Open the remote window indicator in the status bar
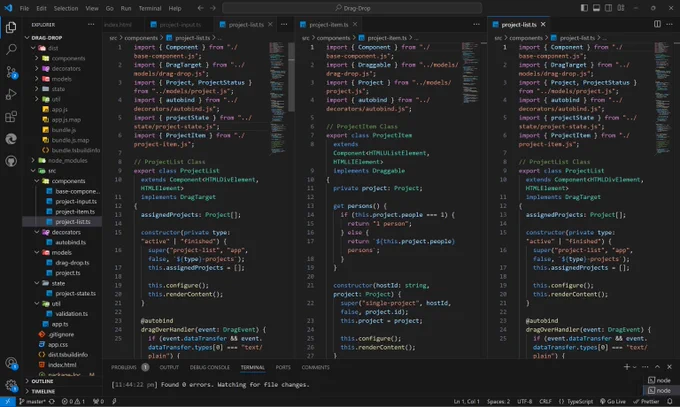The width and height of the screenshot is (680, 407). [7, 401]
